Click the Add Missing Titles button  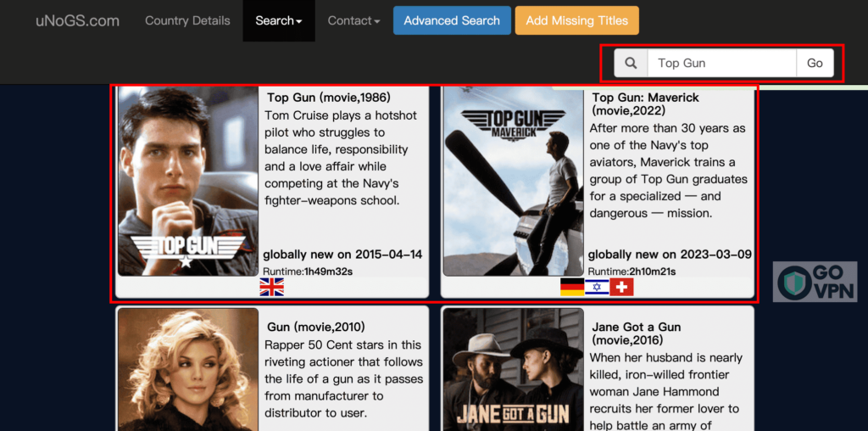pos(576,20)
